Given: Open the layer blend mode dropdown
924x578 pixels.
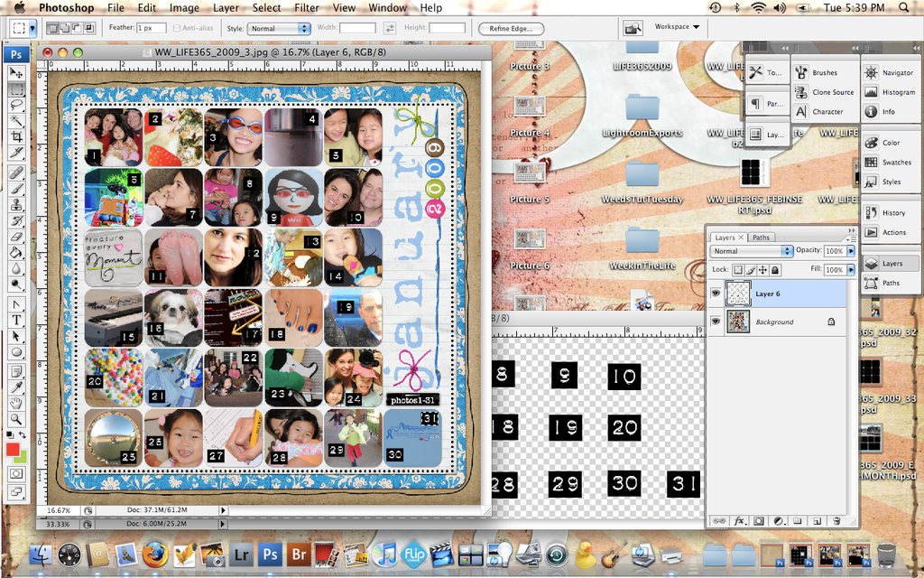Looking at the screenshot, I should click(x=751, y=251).
